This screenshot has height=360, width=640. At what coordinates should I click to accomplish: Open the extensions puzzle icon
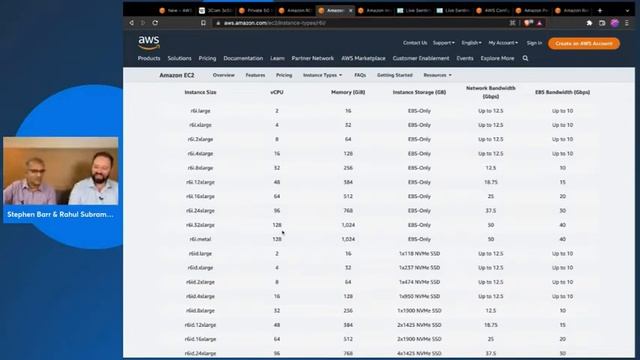pos(589,23)
